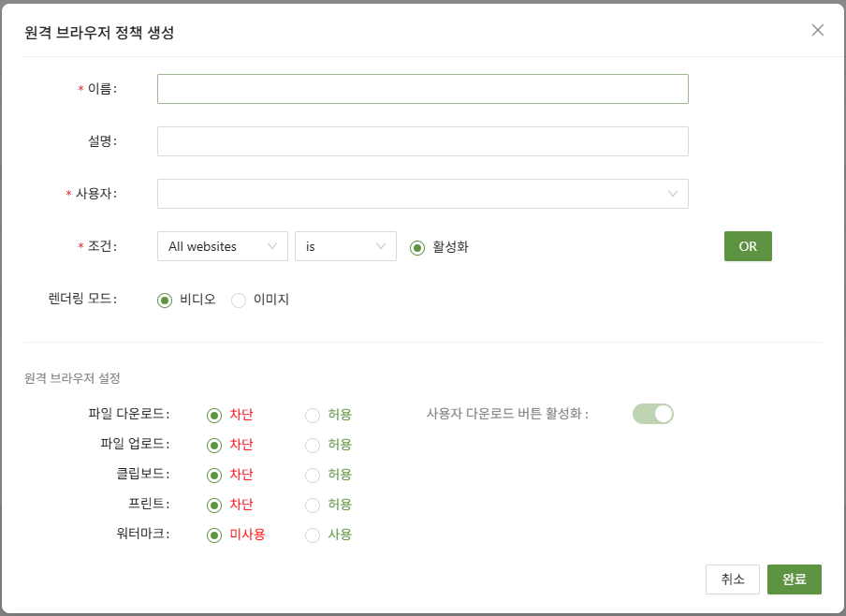Close the remote browser policy dialog
Screen dimensions: 846x616
coord(817,30)
